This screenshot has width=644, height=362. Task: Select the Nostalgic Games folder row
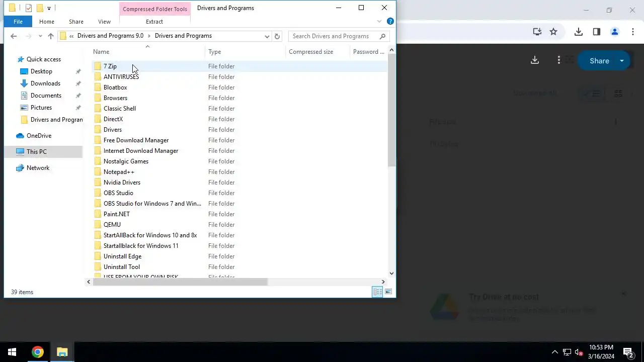coord(239,161)
